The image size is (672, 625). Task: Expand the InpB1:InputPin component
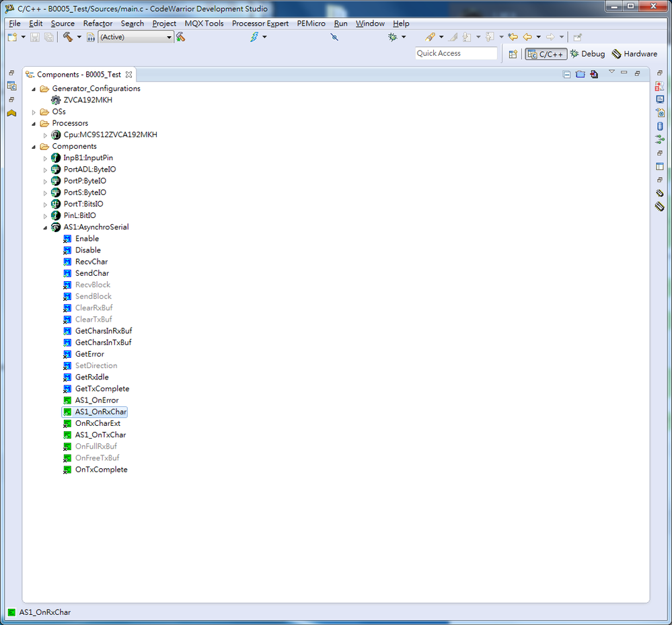(x=45, y=159)
